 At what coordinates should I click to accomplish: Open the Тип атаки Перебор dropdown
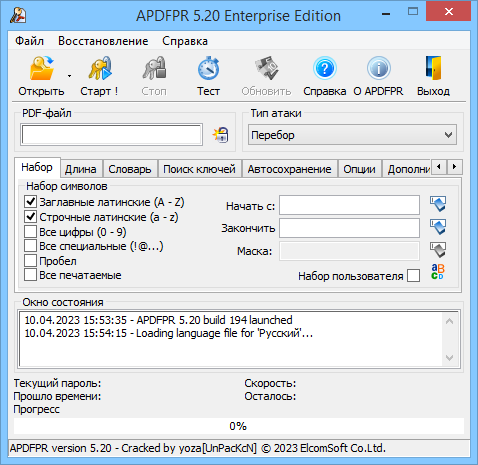pos(352,135)
